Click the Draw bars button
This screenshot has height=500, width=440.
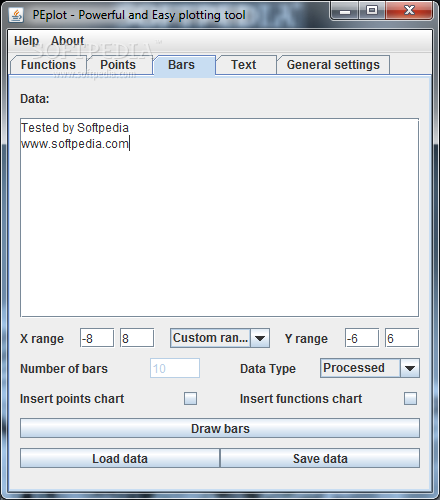tap(220, 428)
